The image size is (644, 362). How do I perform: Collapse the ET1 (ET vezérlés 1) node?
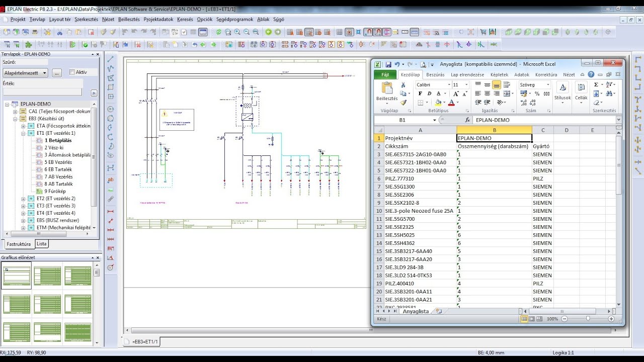coord(23,133)
